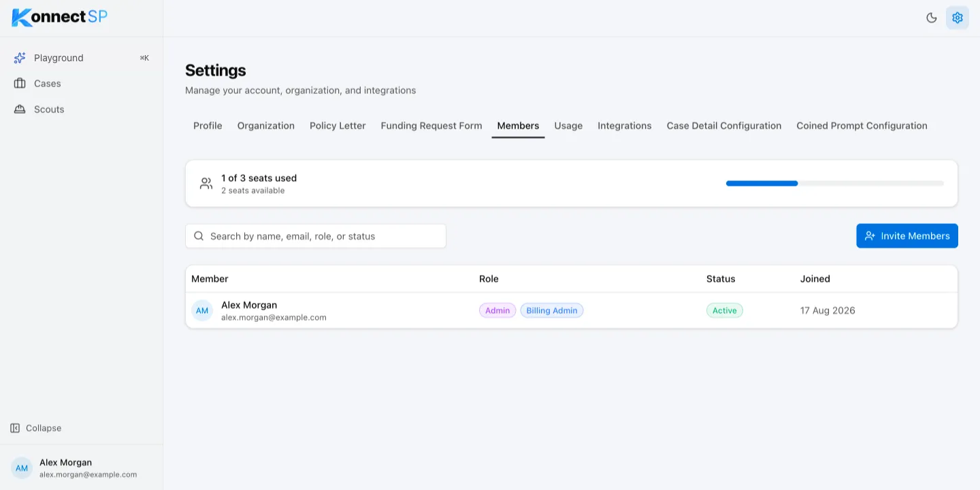The width and height of the screenshot is (980, 490).
Task: Open Playground in the sidebar
Action: point(82,58)
